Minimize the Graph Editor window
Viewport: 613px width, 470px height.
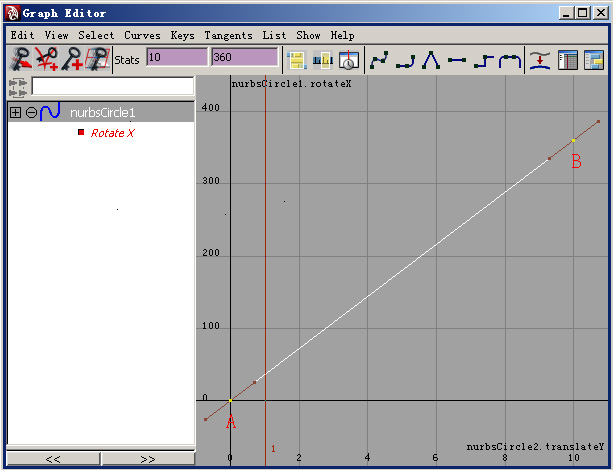click(566, 13)
